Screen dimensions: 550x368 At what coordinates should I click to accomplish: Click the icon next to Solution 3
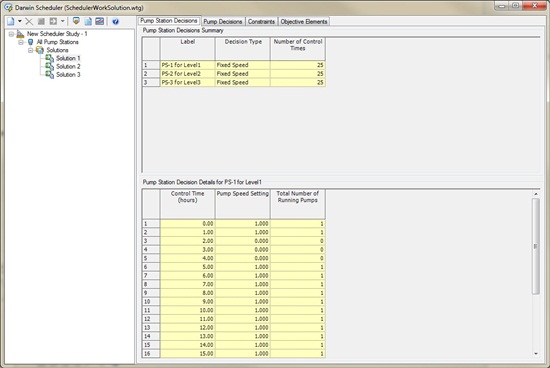point(49,75)
